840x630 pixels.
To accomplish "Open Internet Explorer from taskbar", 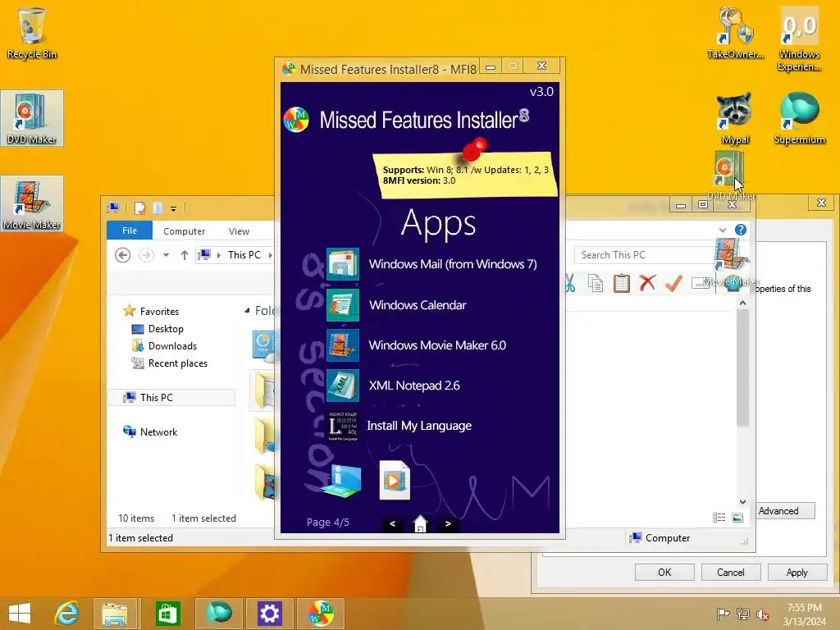I will [x=66, y=614].
